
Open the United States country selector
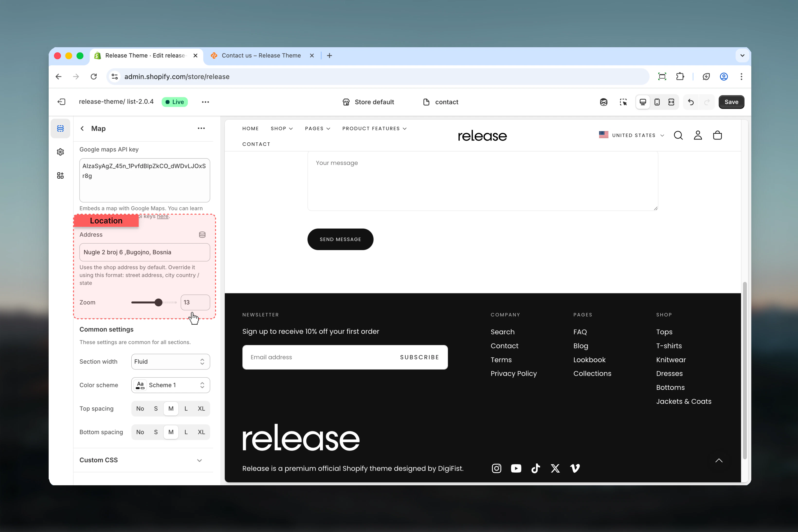tap(632, 135)
